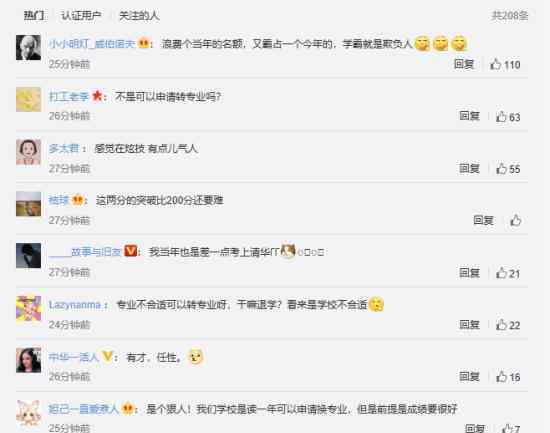
Task: Click the red star badge beside username
Action: coord(97,95)
